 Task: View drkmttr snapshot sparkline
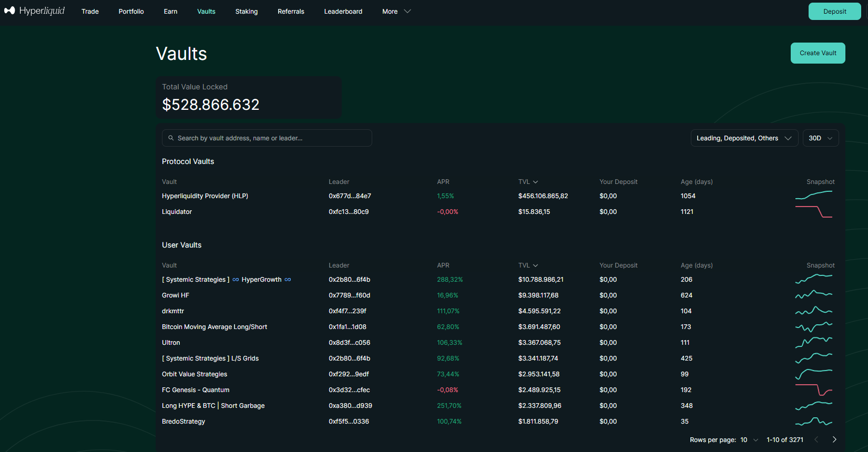[x=814, y=311]
